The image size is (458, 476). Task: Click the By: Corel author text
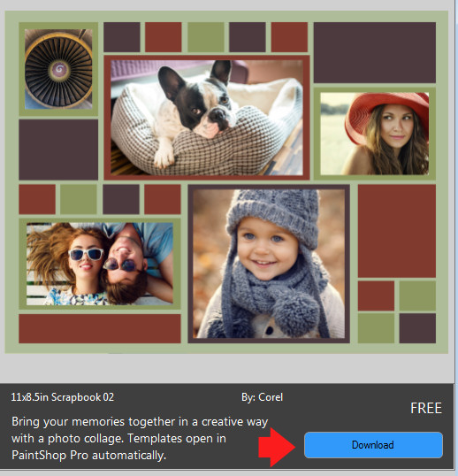coord(262,397)
